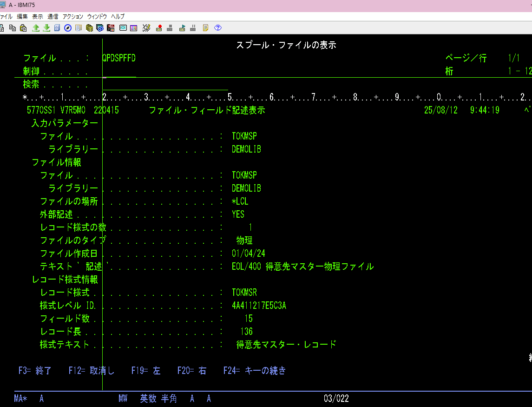The image size is (532, 407).
Task: Click F24= キーの続き function key label
Action: coord(255,370)
